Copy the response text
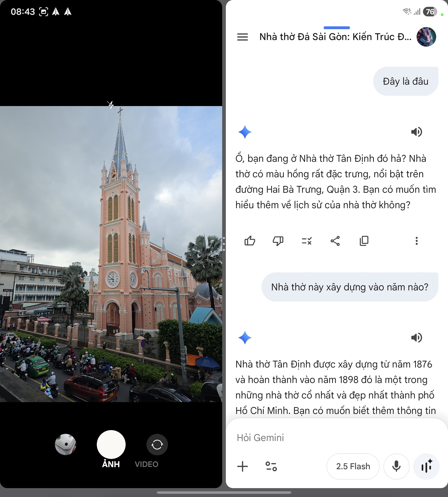Image resolution: width=448 pixels, height=497 pixels. pyautogui.click(x=364, y=241)
